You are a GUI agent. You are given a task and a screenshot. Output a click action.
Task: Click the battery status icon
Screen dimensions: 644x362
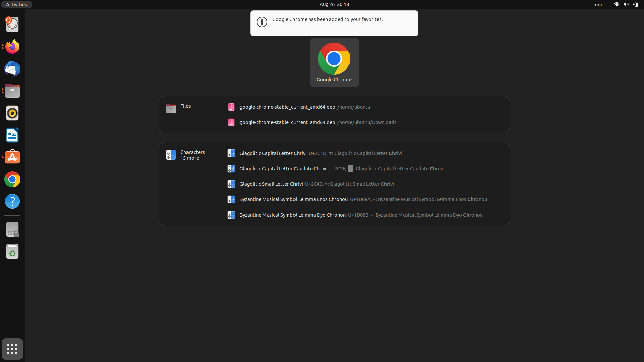click(636, 4)
